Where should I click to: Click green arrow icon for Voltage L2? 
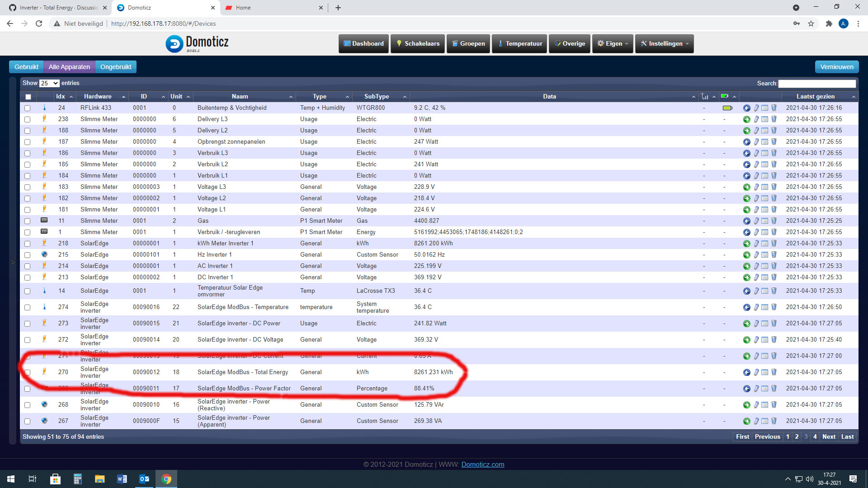[x=746, y=198]
